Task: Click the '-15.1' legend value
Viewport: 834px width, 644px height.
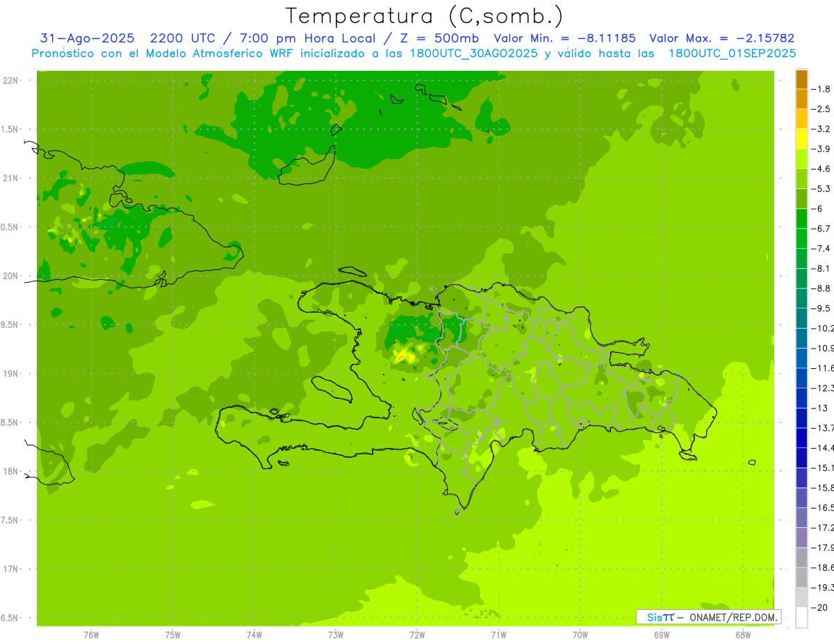Action: click(823, 468)
